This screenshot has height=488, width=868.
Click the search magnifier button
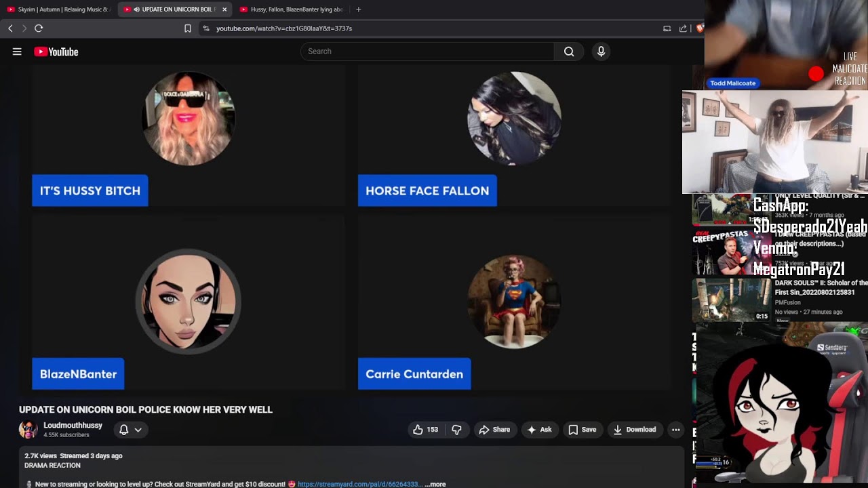[569, 52]
